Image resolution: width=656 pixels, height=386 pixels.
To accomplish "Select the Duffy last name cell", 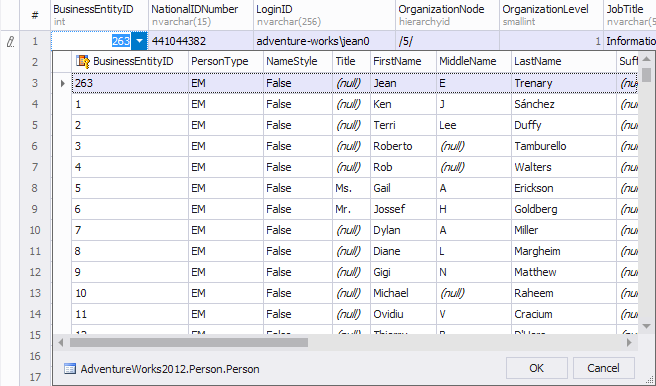I will tap(564, 125).
